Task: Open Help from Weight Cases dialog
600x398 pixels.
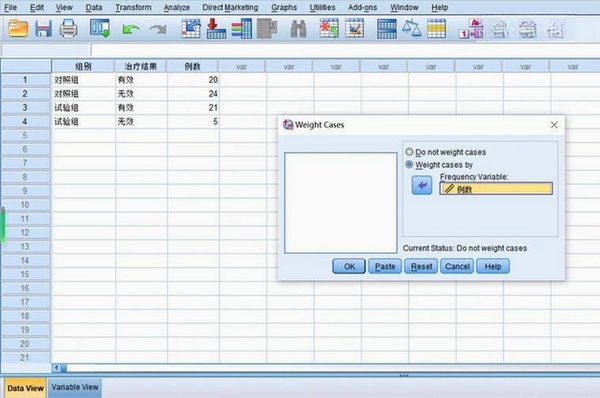Action: 493,266
